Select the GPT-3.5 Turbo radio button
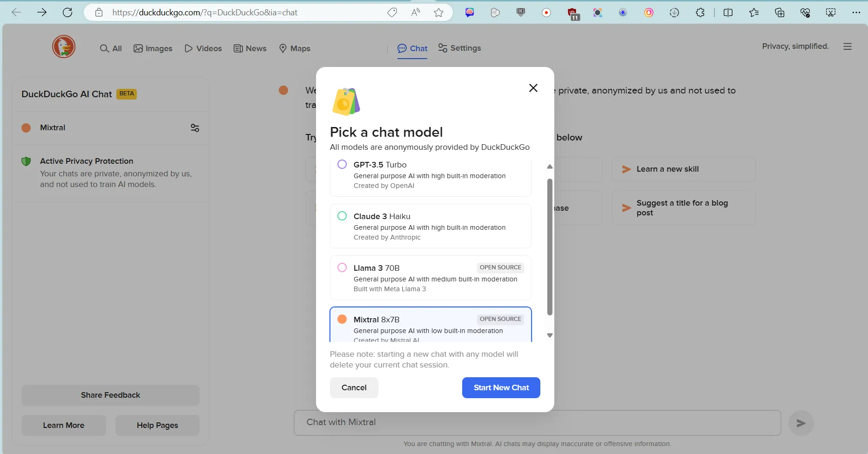 click(x=342, y=164)
